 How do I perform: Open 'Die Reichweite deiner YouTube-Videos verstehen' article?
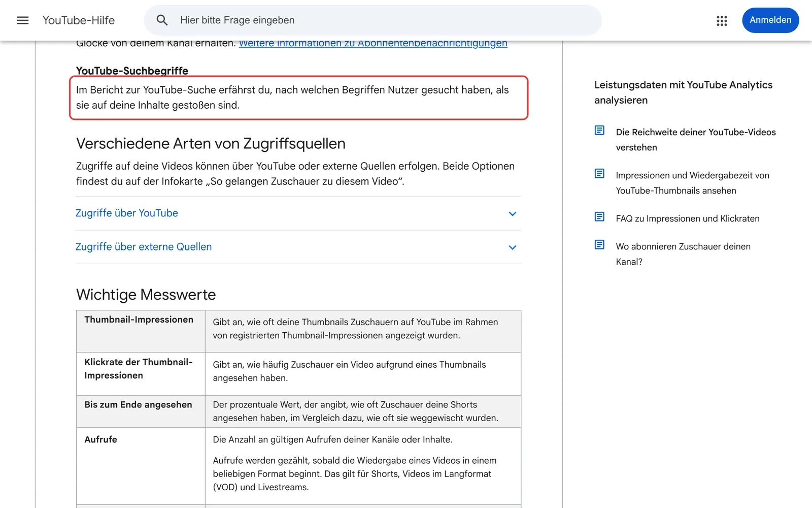coord(696,140)
